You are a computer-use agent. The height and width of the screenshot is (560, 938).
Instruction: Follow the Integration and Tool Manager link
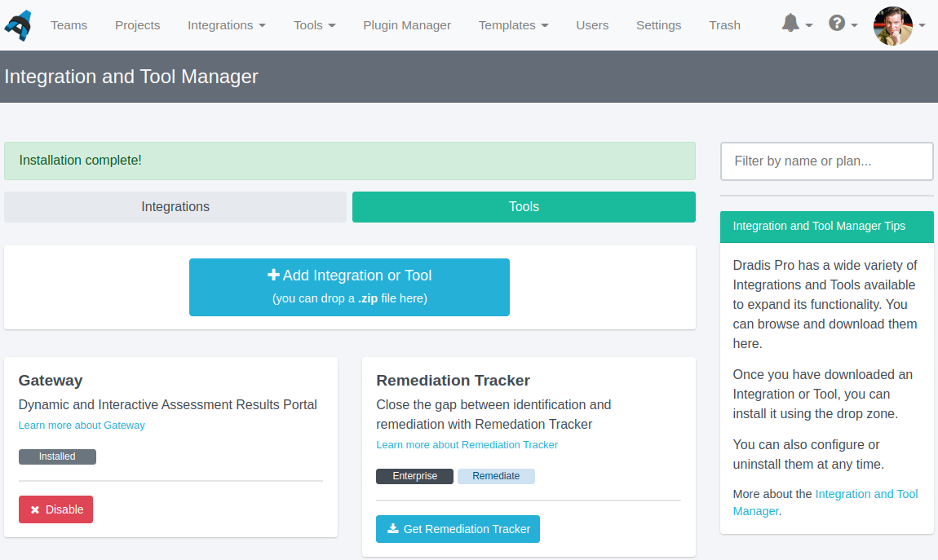pyautogui.click(x=825, y=502)
